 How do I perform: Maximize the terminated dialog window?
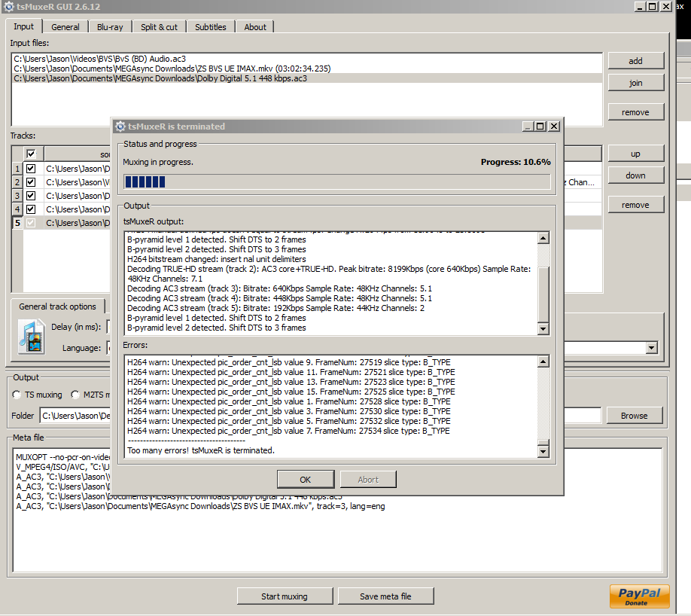pyautogui.click(x=540, y=127)
